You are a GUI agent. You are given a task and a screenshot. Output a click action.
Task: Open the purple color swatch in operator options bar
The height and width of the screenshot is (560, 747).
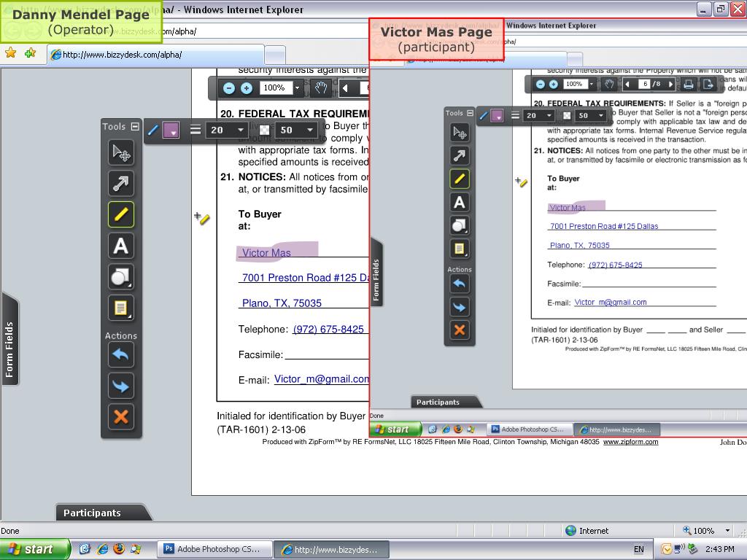tap(171, 130)
